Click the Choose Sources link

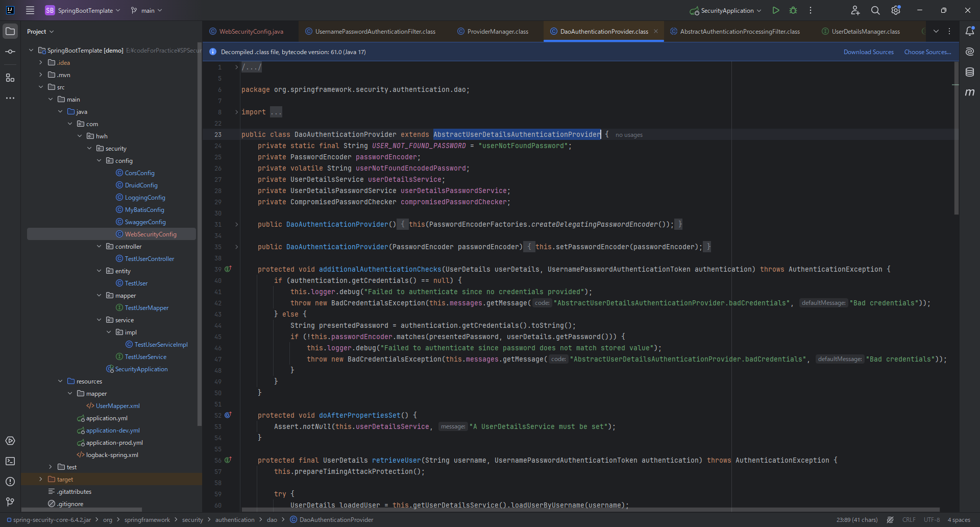coord(927,52)
